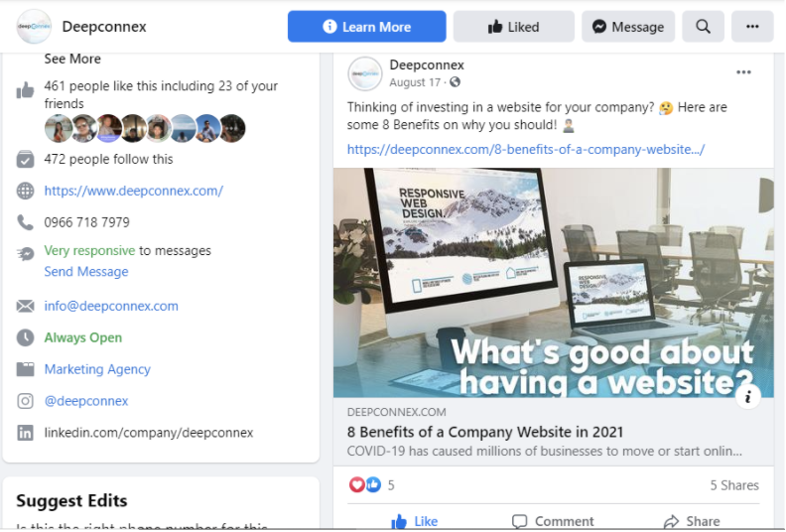Open the post options ellipsis menu
Screen dimensions: 786x532
743,72
